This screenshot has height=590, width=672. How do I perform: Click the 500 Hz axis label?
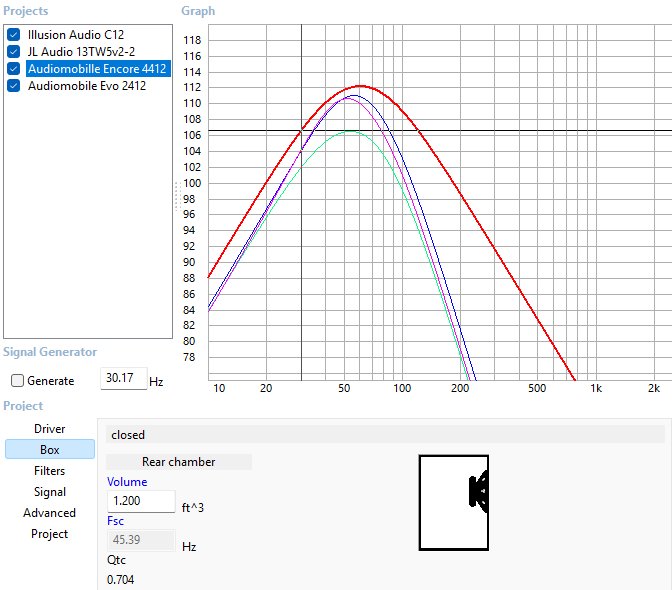coord(537,388)
